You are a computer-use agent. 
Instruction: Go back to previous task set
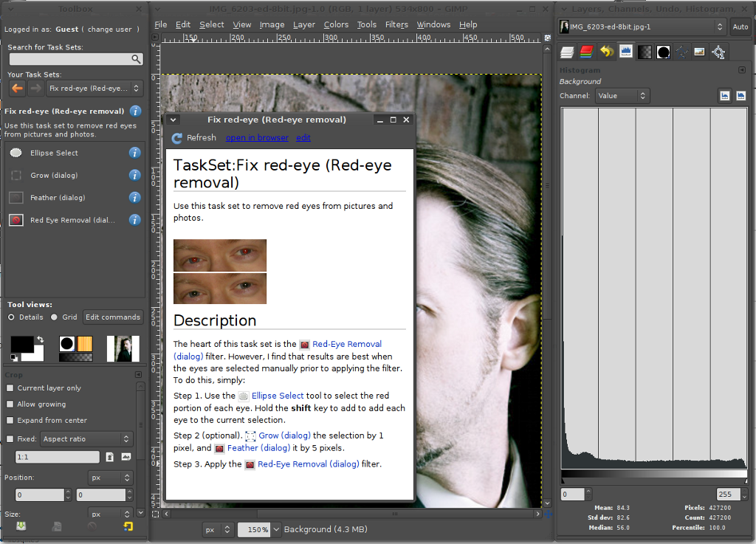(x=18, y=88)
